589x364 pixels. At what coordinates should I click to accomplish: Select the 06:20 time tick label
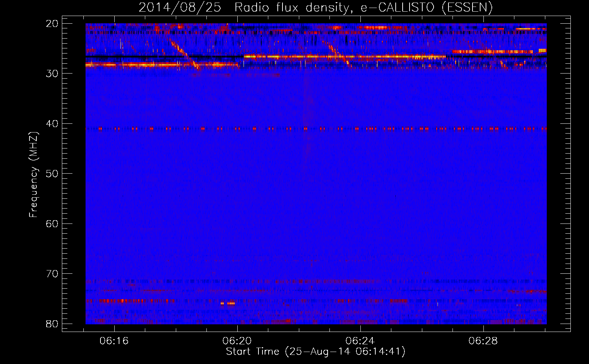point(237,341)
